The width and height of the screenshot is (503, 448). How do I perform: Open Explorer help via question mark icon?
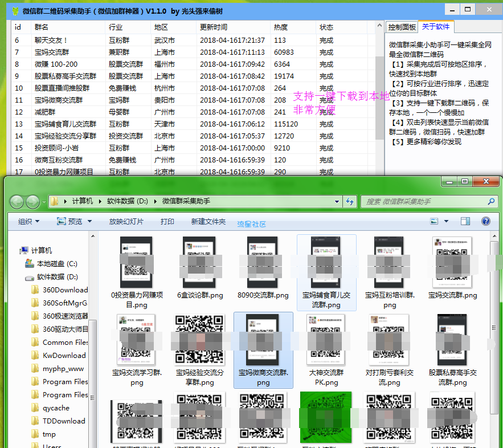[x=486, y=221]
